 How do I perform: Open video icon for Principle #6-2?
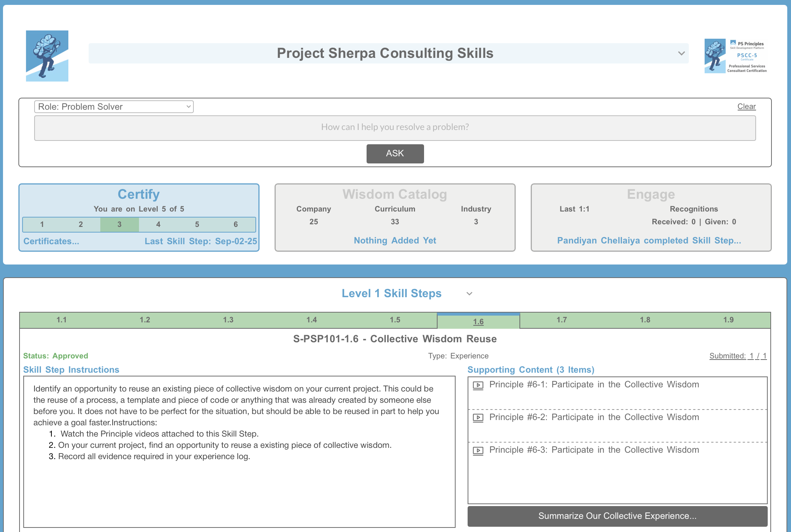pos(478,418)
